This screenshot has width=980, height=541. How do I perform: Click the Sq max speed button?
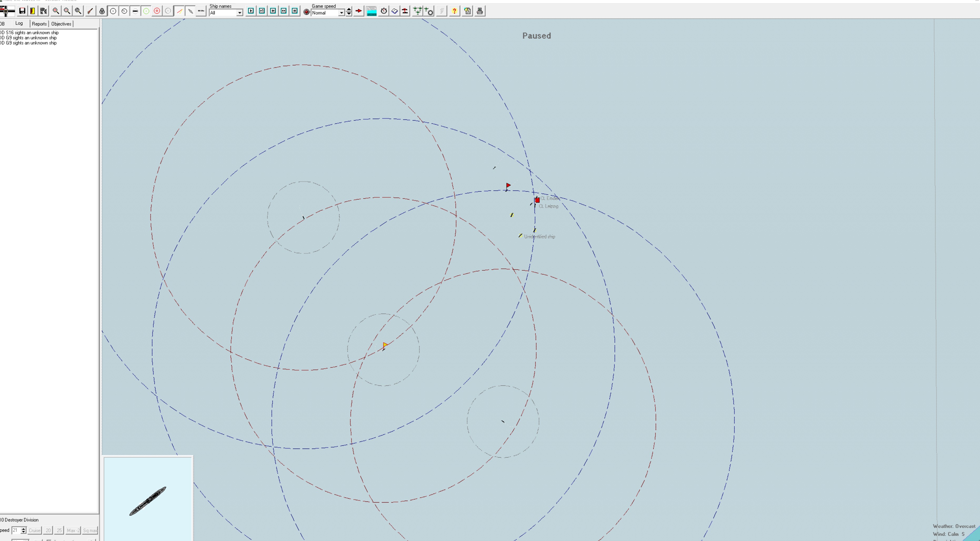click(x=90, y=530)
